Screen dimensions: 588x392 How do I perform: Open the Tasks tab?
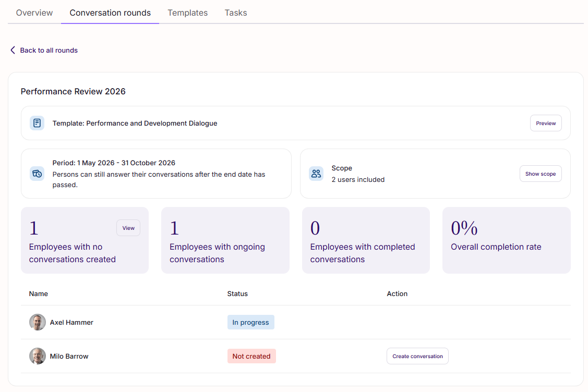235,13
